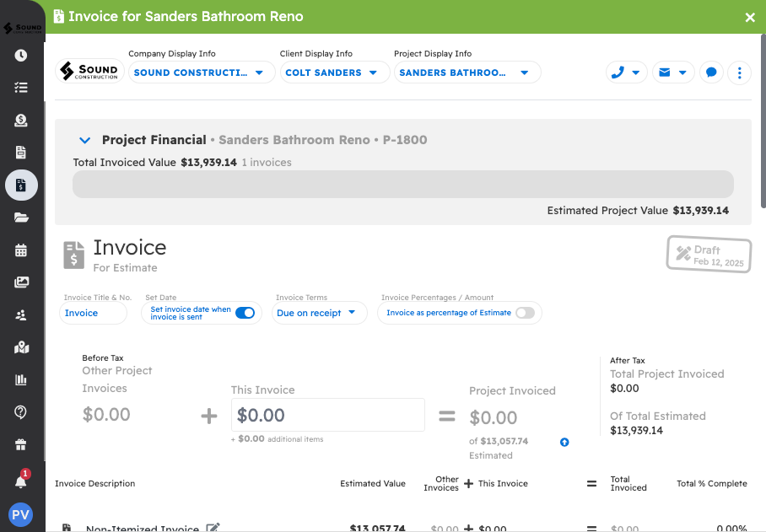Click the notifications bell icon
The image size is (766, 532).
click(21, 481)
